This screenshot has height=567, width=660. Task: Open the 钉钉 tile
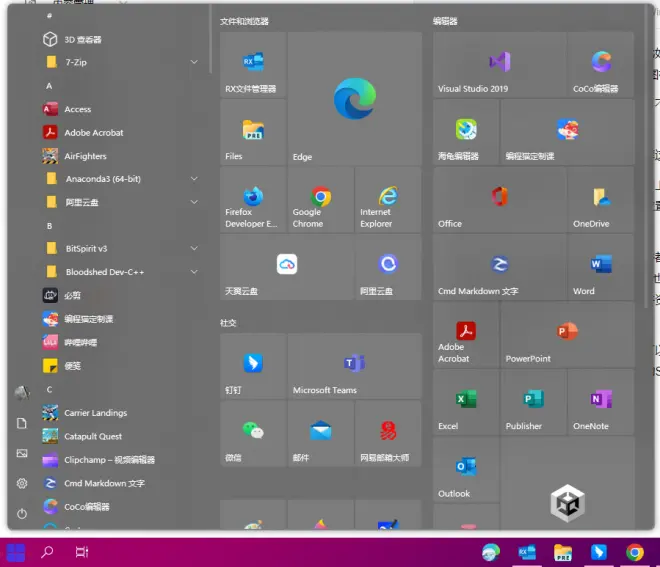(253, 366)
